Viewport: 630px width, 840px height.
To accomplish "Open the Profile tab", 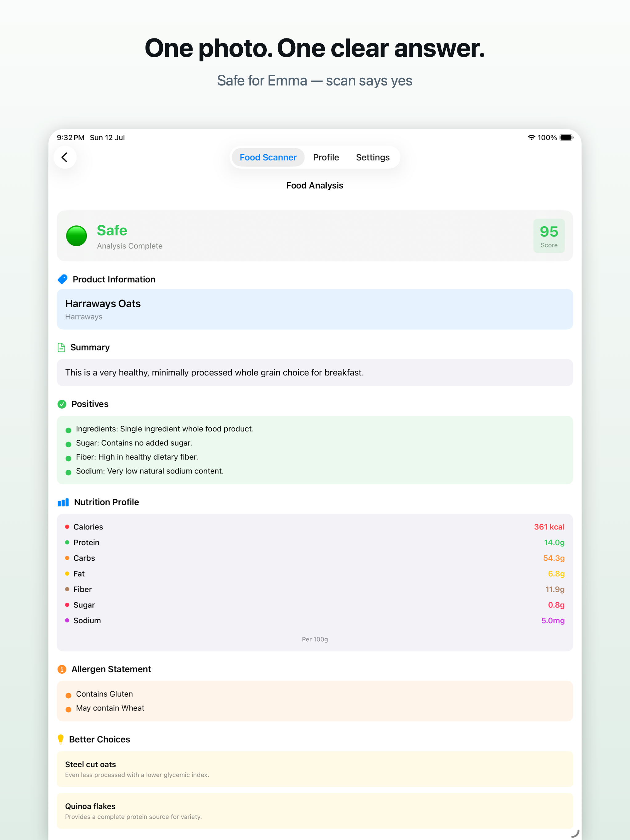I will [326, 157].
